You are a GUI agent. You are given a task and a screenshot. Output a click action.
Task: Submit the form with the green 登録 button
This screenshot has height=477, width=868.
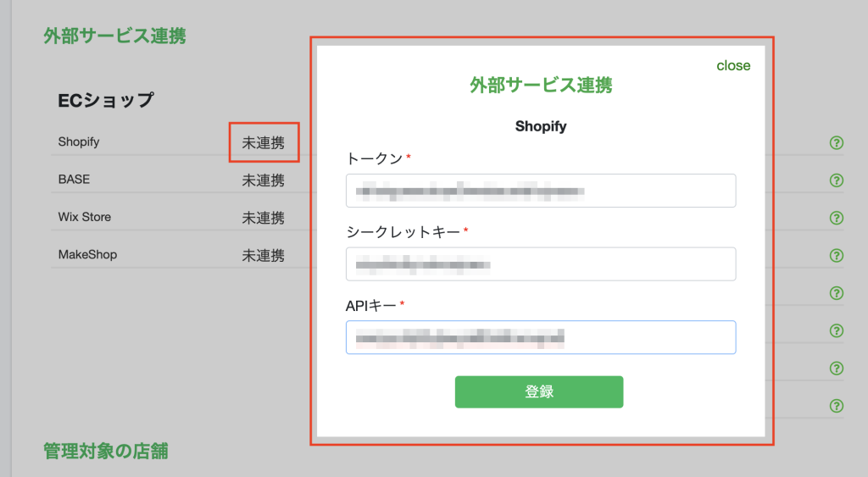(539, 391)
